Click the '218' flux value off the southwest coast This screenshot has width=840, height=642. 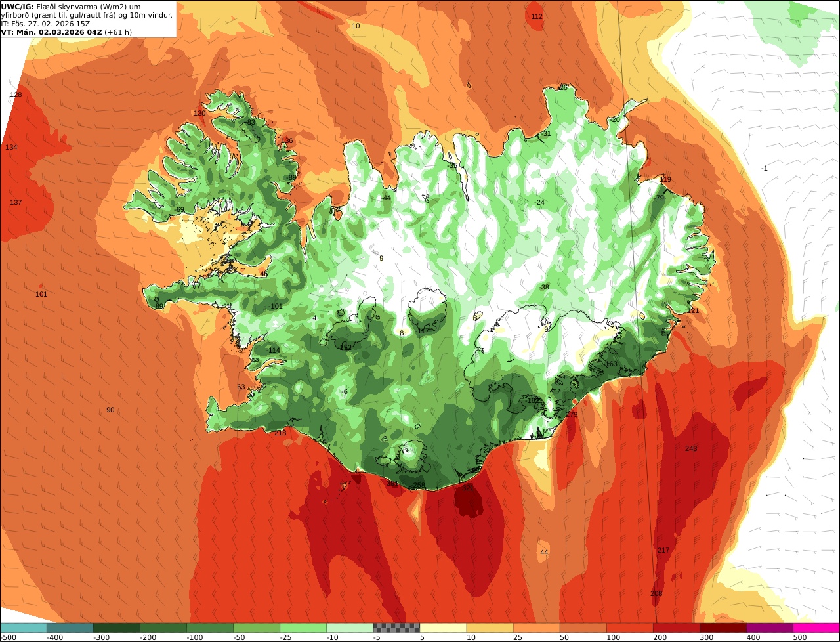(280, 433)
